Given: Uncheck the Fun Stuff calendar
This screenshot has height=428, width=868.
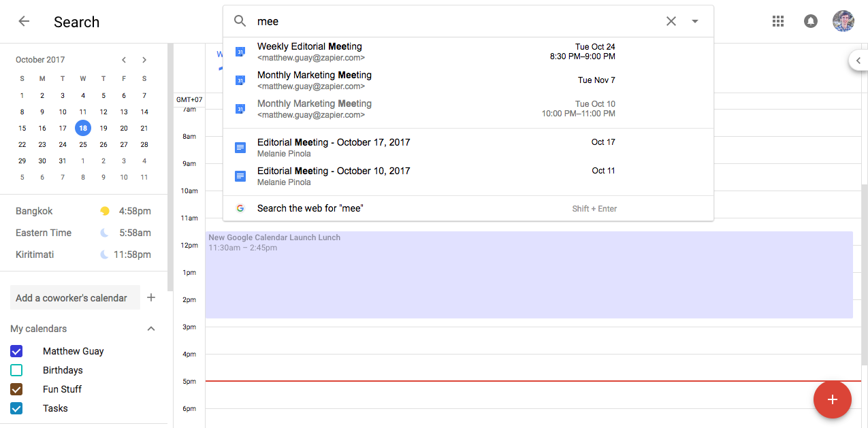Looking at the screenshot, I should coord(16,389).
